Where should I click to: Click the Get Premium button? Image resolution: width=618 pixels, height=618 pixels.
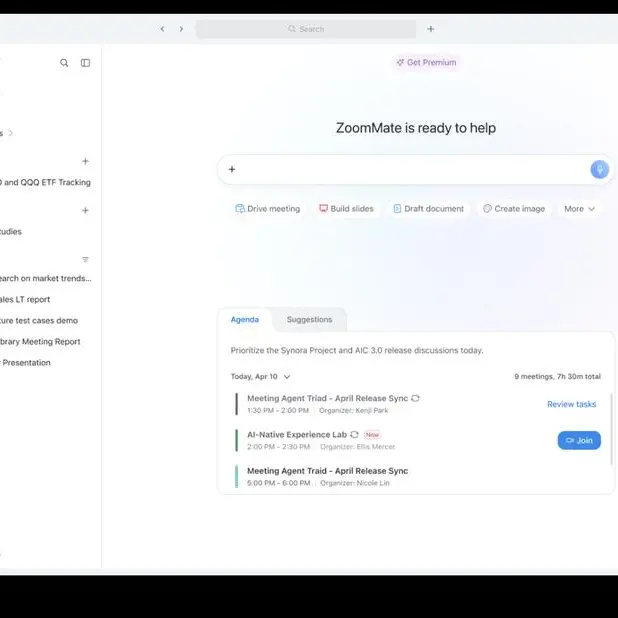(426, 62)
